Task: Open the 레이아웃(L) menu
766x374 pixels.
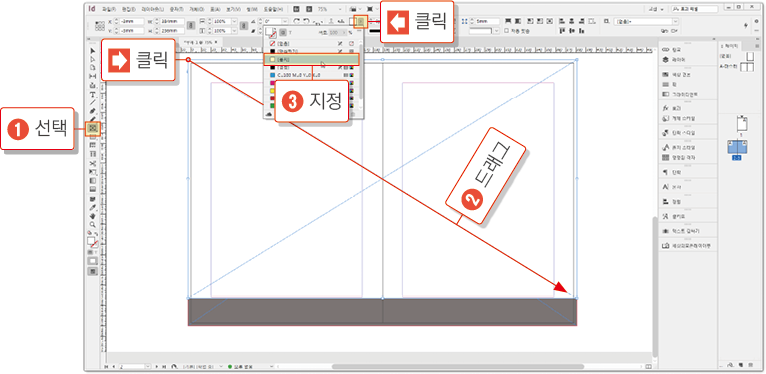Action: 152,9
